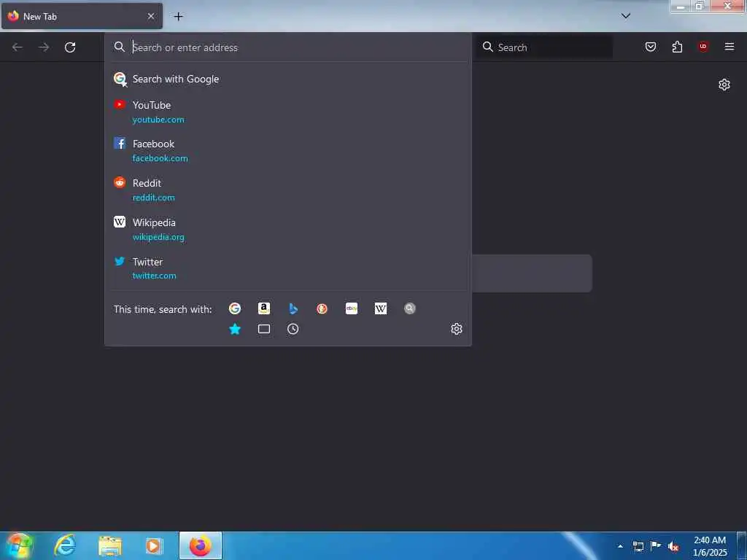Go back one page arrow
Image resolution: width=747 pixels, height=560 pixels.
[x=18, y=47]
